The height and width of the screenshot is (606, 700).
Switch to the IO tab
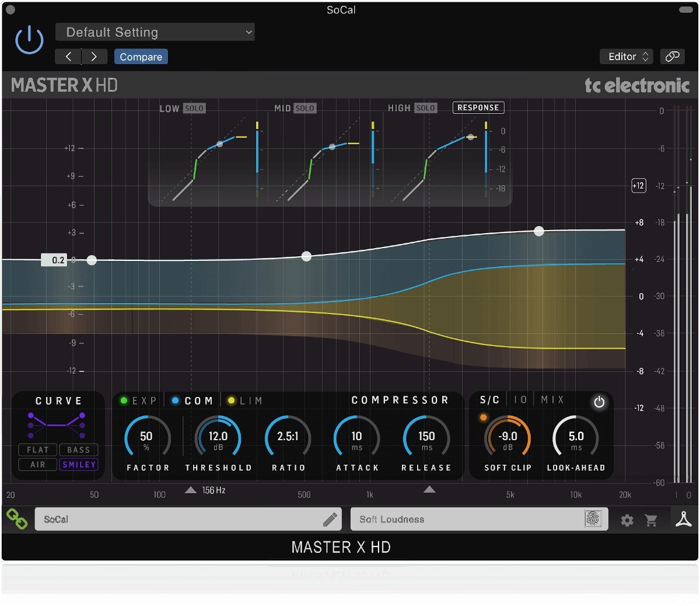pos(520,399)
